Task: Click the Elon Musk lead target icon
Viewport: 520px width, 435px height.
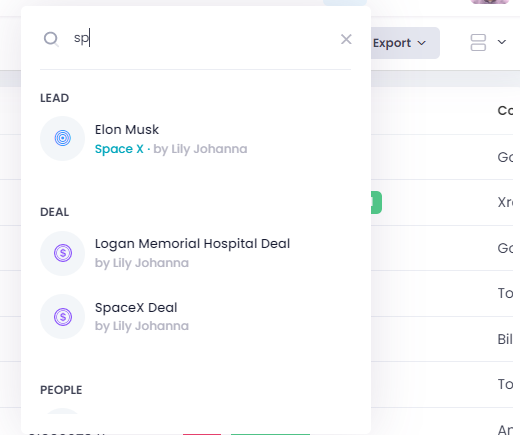Action: click(x=63, y=138)
